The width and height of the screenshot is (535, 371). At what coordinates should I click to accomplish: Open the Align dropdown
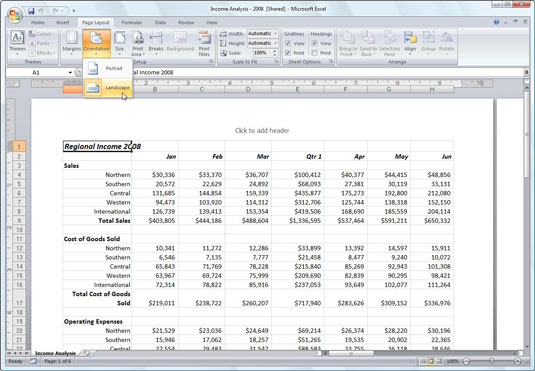(410, 43)
